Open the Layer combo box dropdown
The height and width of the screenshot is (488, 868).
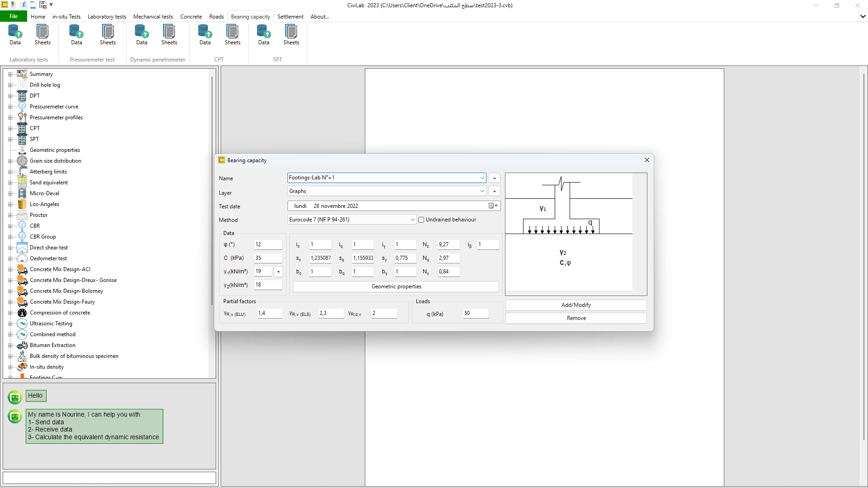click(482, 191)
